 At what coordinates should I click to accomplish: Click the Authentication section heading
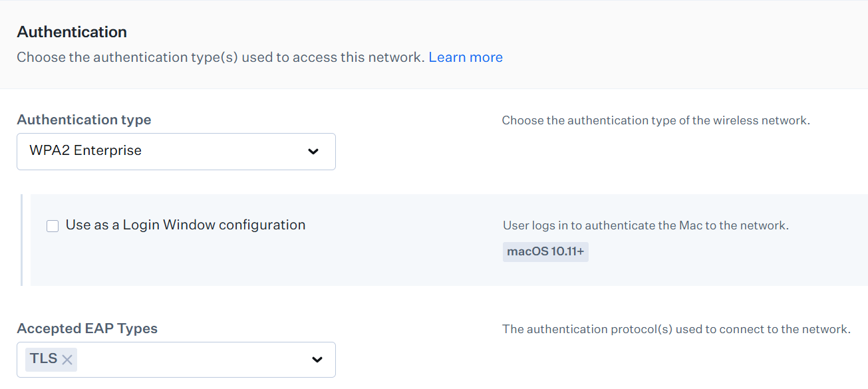pos(72,32)
